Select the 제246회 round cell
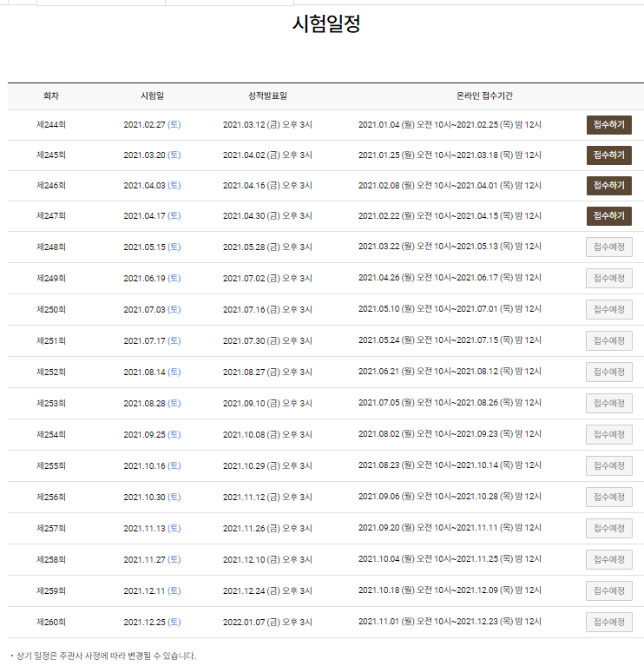Viewport: 644px width, 666px height. point(51,186)
